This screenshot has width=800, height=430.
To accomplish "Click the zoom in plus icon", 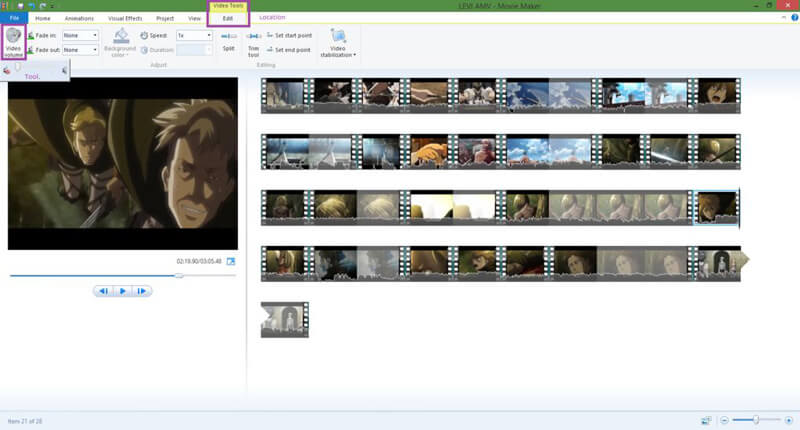I will click(789, 420).
